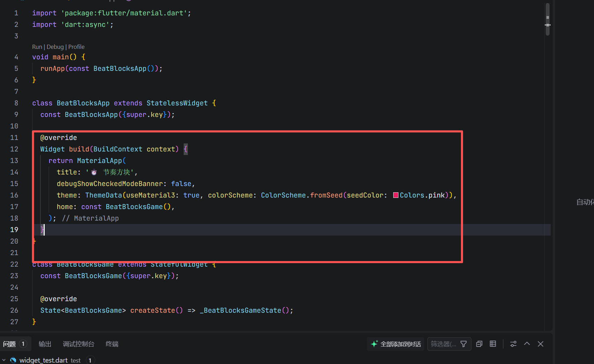The width and height of the screenshot is (594, 364).
Task: Click ColorScheme.fromSeed's fromSeed on line 16
Action: 327,195
